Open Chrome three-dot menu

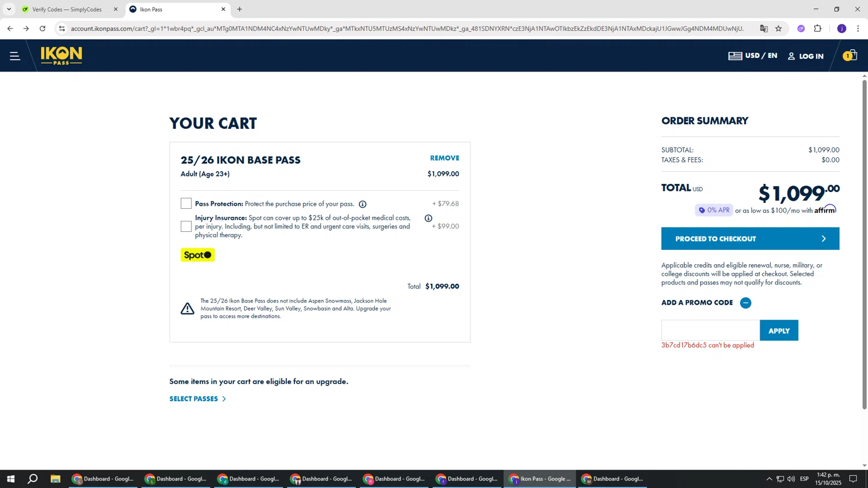(x=858, y=28)
